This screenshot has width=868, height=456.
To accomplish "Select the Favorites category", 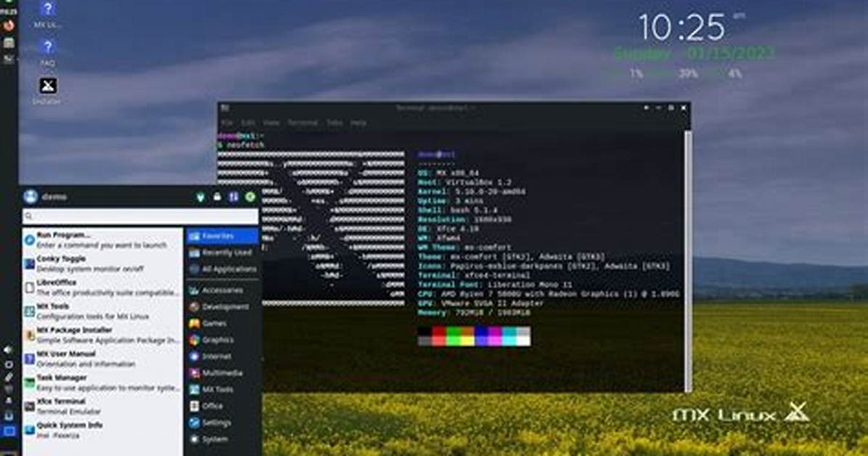I will click(222, 236).
